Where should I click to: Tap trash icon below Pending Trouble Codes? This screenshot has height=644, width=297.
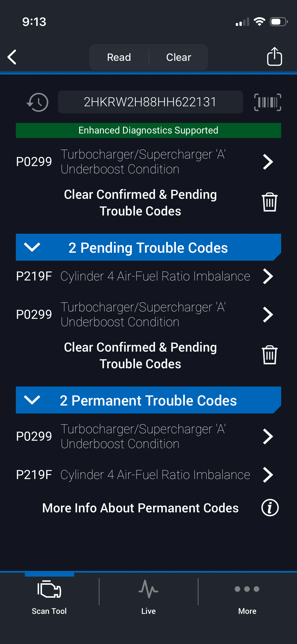269,355
